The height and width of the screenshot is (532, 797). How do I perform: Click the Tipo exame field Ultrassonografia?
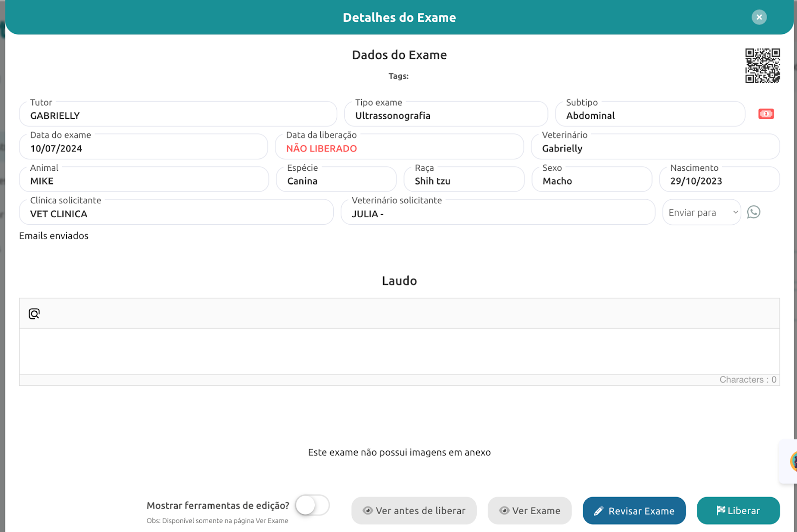pos(446,114)
